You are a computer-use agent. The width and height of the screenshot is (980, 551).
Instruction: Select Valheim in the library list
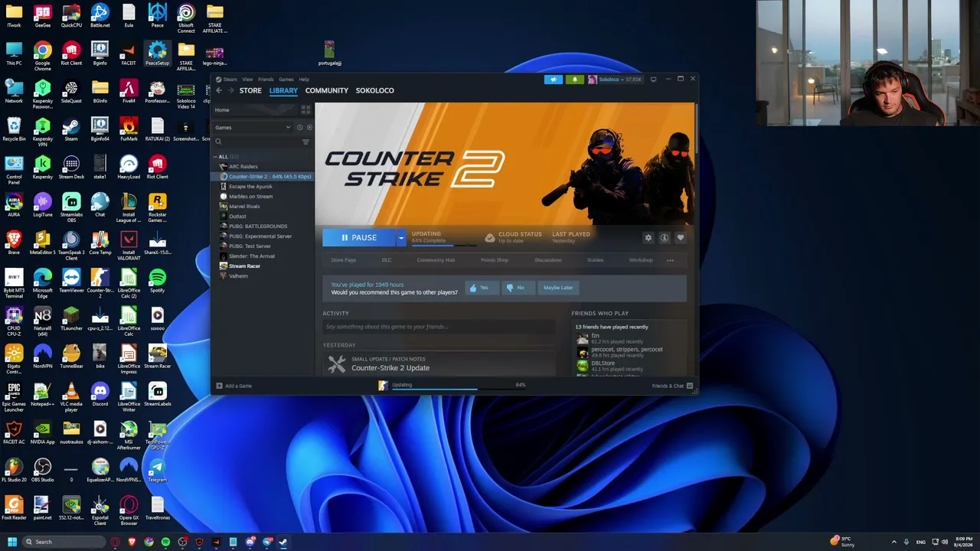pos(238,276)
